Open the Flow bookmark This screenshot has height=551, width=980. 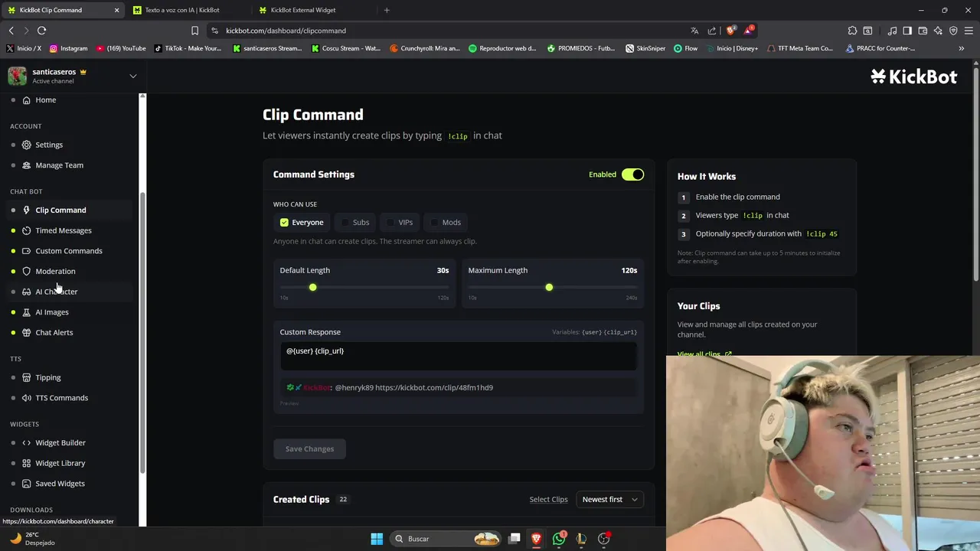(685, 48)
